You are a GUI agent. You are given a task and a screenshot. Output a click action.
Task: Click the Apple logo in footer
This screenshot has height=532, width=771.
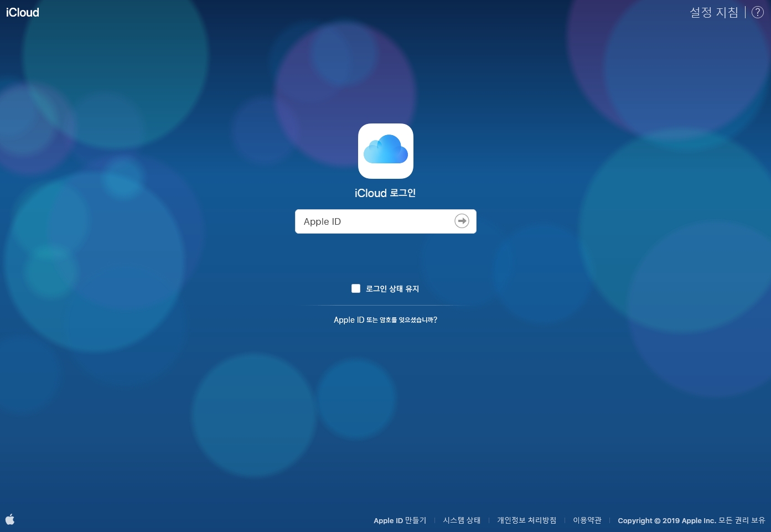point(10,519)
